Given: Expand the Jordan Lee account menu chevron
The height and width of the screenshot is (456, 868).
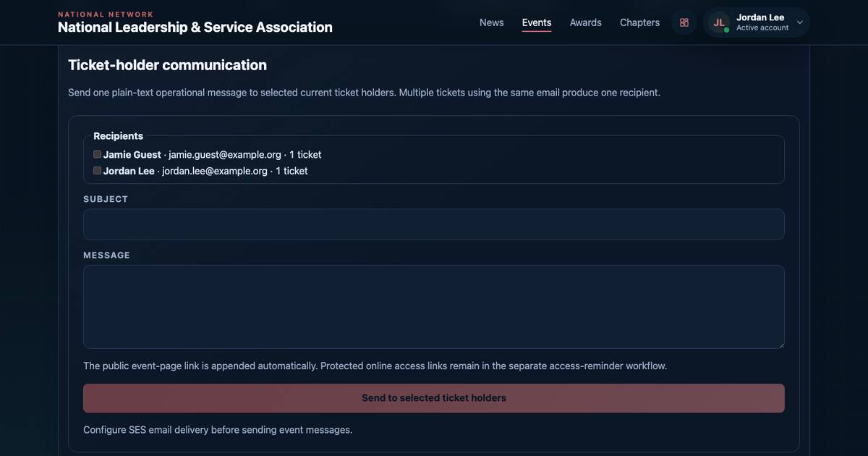Looking at the screenshot, I should point(800,22).
